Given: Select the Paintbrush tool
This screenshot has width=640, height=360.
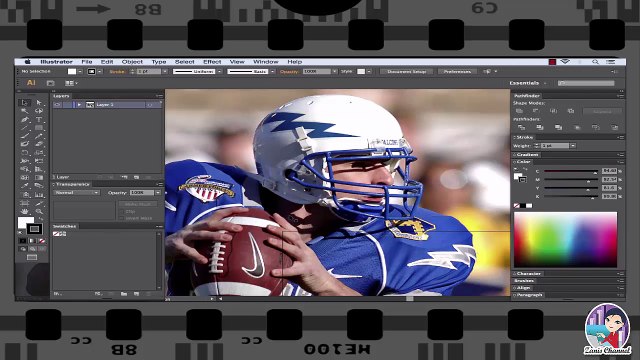Looking at the screenshot, I should 24,136.
